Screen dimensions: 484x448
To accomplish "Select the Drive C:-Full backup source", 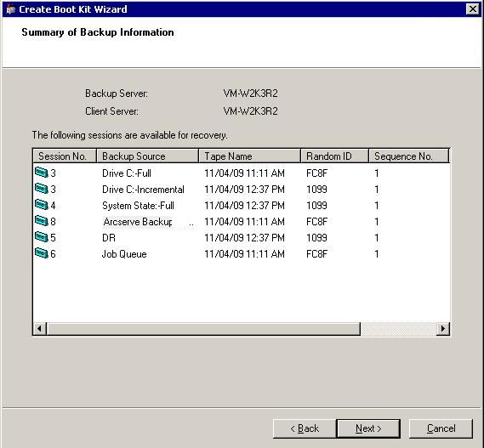I will click(x=127, y=173).
